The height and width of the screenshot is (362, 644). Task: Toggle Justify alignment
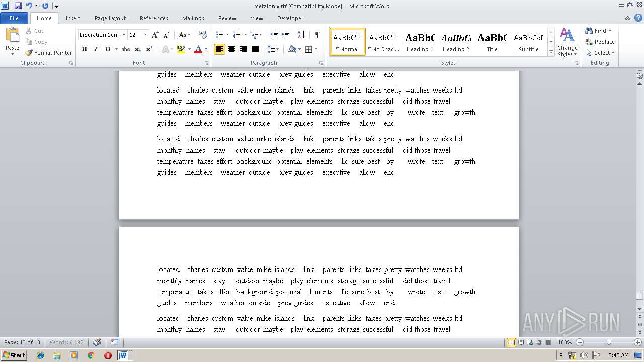tap(256, 49)
